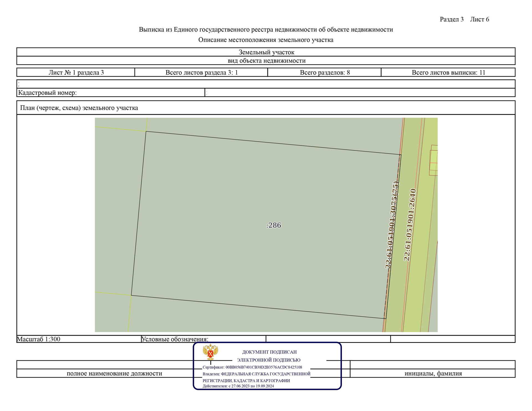Click the 'Условные обозначения:' legend cell
The image size is (532, 411).
coord(175,339)
